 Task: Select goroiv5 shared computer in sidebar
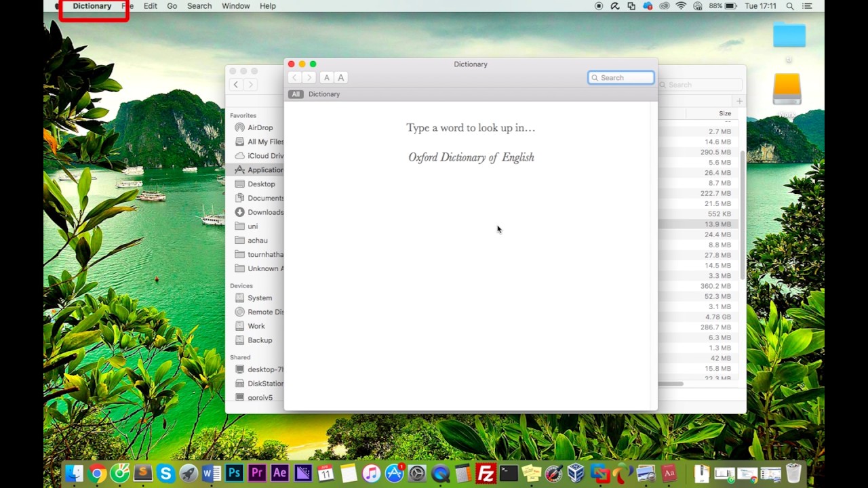pyautogui.click(x=255, y=398)
